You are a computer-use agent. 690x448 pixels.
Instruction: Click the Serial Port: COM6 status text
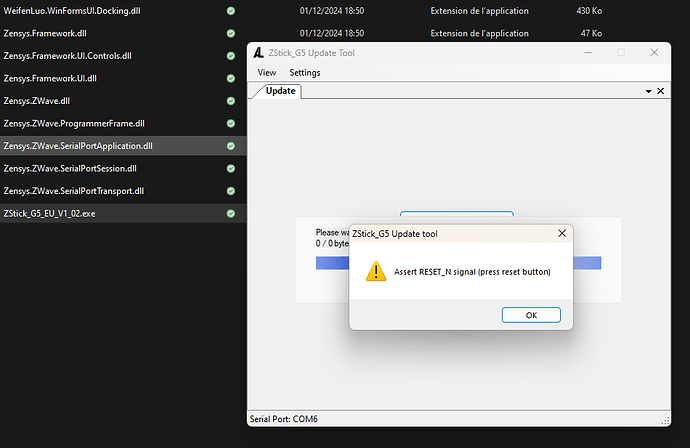pos(283,419)
